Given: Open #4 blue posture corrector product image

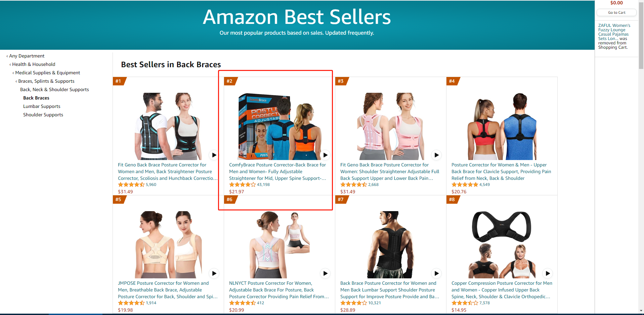Looking at the screenshot, I should click(502, 126).
